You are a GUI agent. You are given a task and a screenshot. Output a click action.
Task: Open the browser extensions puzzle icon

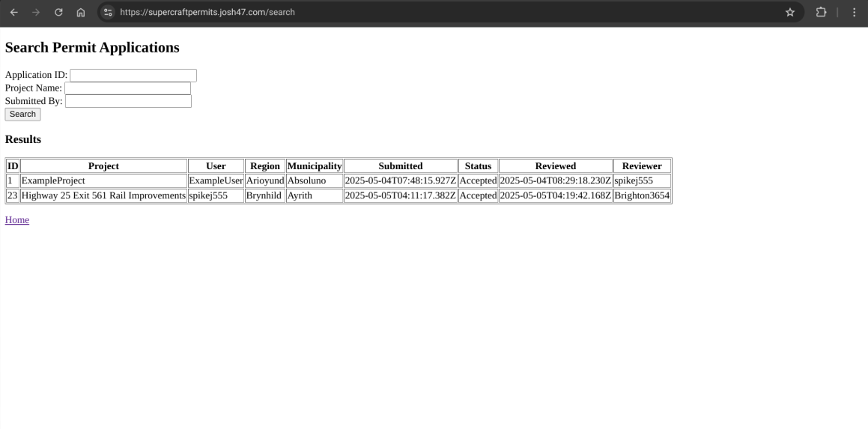point(821,12)
